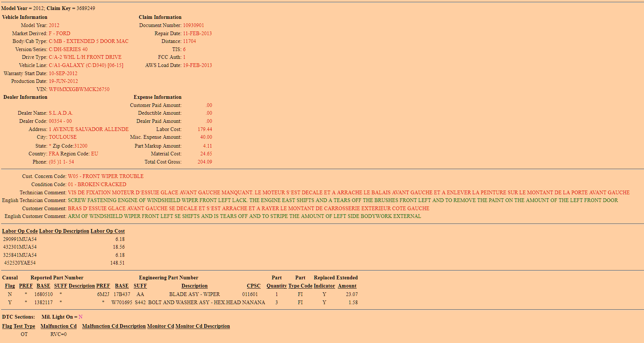644x343 pixels.
Task: Click labor op code 452520YAE54 row
Action: coord(20,263)
